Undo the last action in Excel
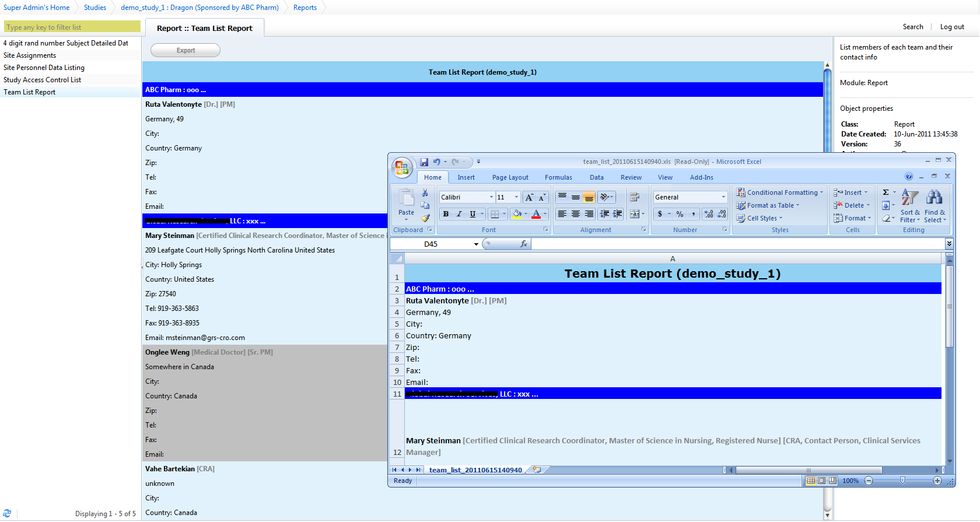The width and height of the screenshot is (980, 522). click(436, 162)
